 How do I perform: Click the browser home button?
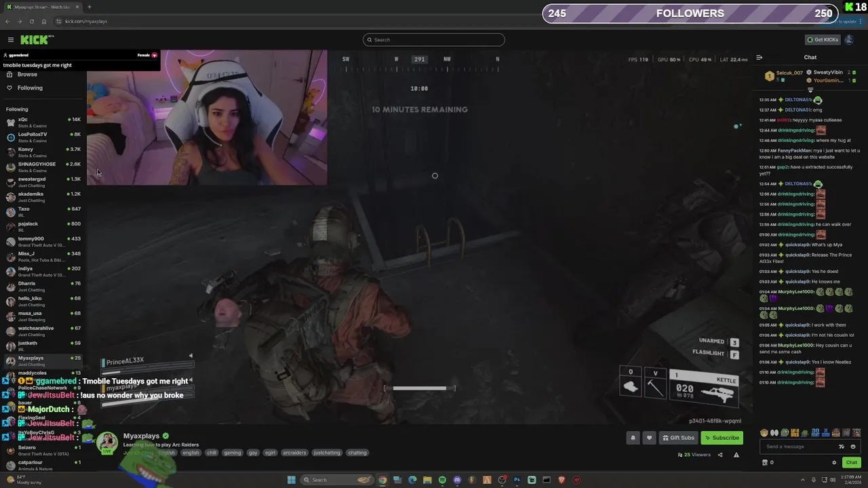tap(44, 21)
